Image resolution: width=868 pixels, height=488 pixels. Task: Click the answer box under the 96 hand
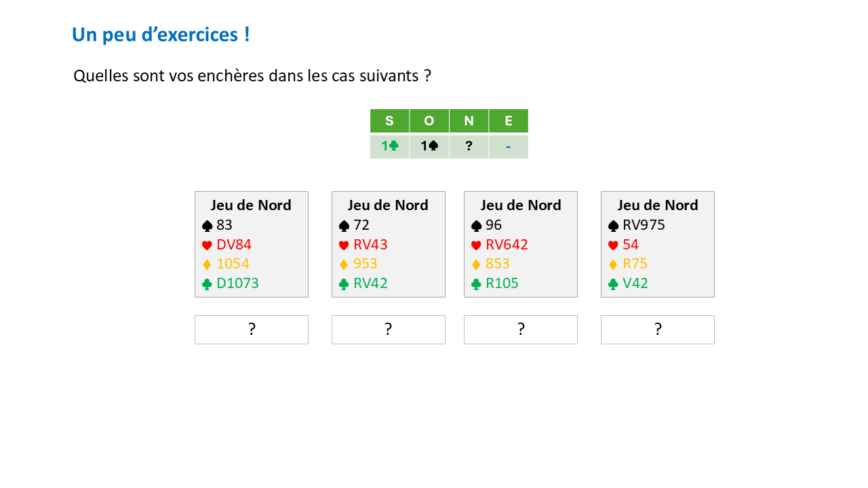(x=521, y=329)
